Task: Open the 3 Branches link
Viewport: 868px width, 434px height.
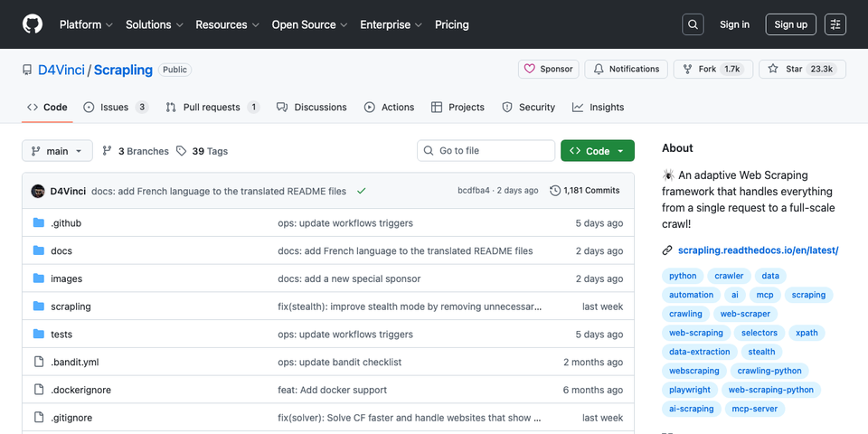Action: (x=136, y=151)
